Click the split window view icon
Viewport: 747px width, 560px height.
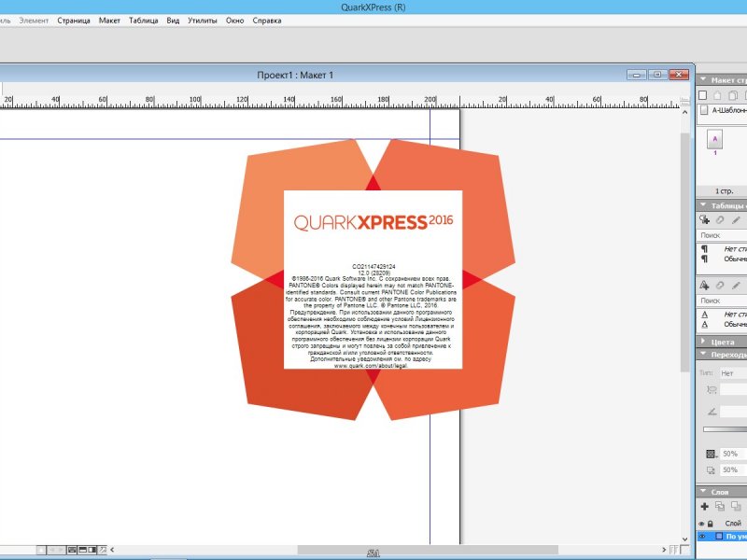click(72, 550)
